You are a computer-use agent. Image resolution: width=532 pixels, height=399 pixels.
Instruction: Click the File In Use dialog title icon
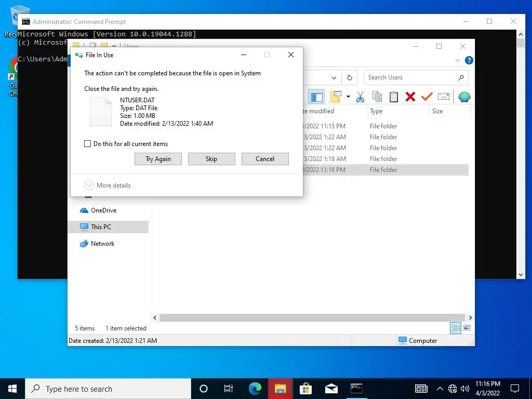tap(79, 55)
